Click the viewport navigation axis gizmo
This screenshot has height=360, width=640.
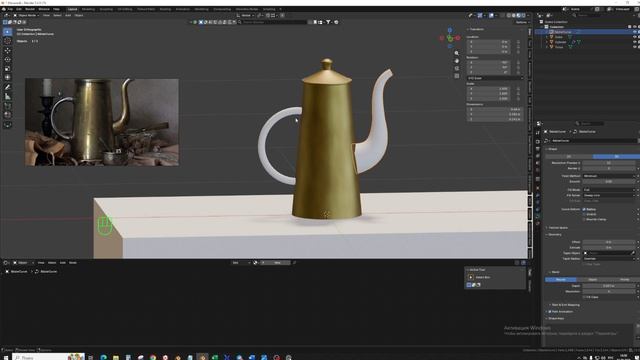coord(450,38)
